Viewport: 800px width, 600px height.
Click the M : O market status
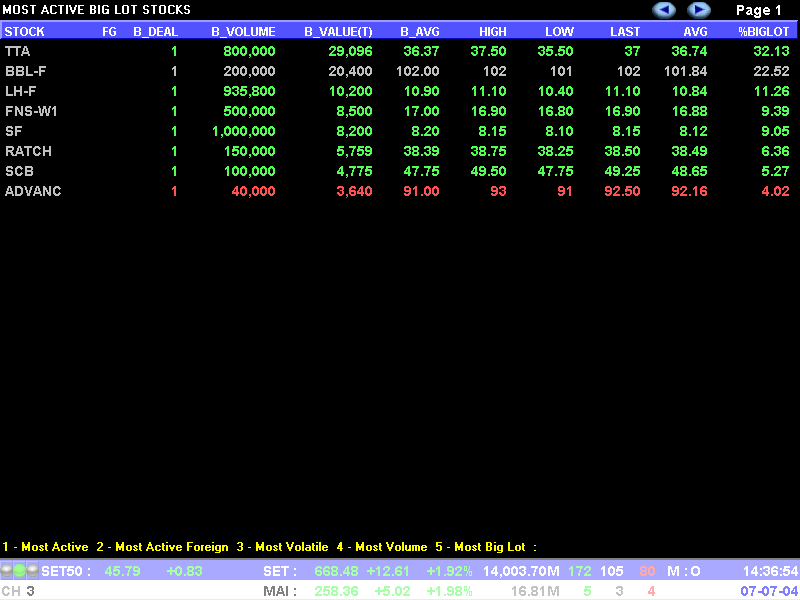click(684, 571)
